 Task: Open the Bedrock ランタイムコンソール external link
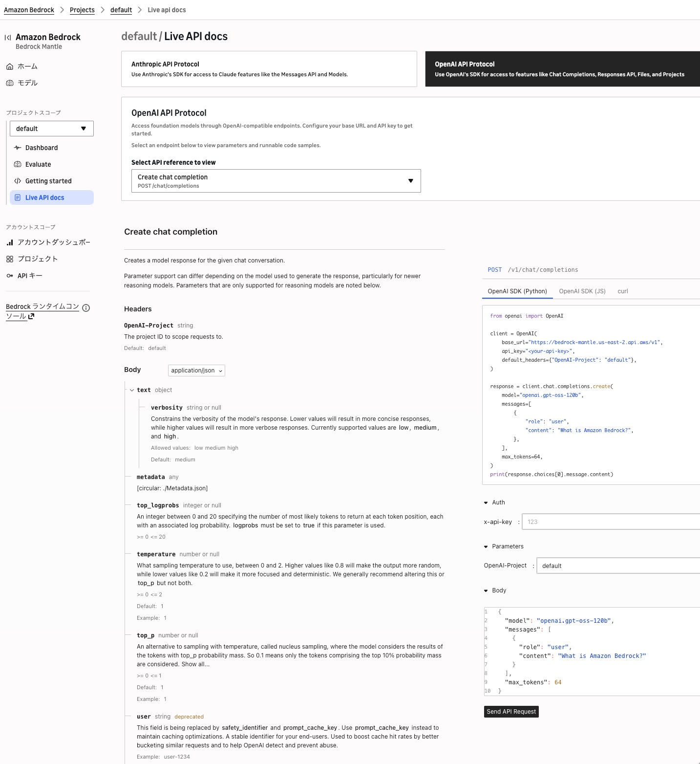point(42,311)
